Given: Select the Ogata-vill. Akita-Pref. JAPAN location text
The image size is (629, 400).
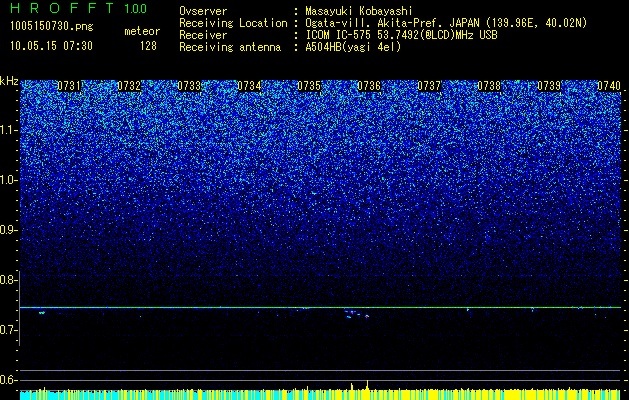Looking at the screenshot, I should click(446, 23).
